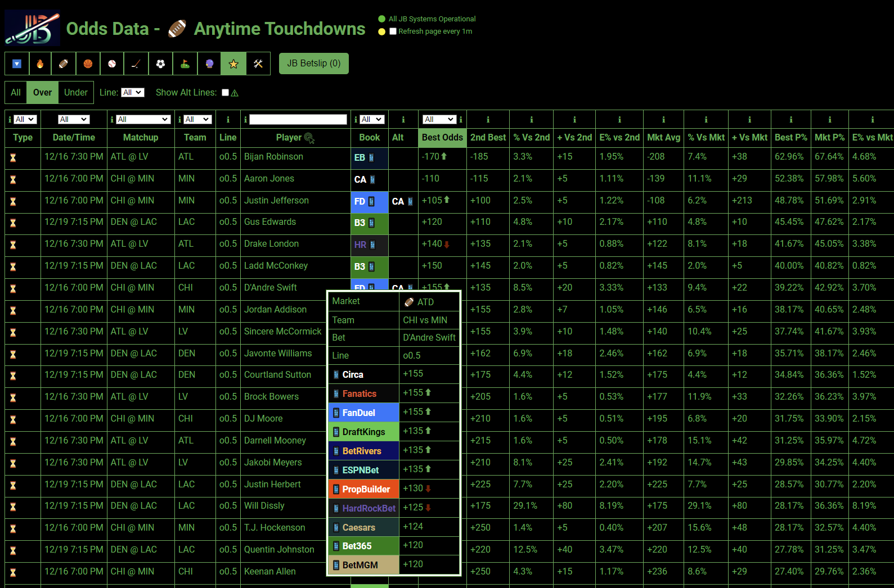894x588 pixels.
Task: Click the info icon above the Line column
Action: coord(228,120)
